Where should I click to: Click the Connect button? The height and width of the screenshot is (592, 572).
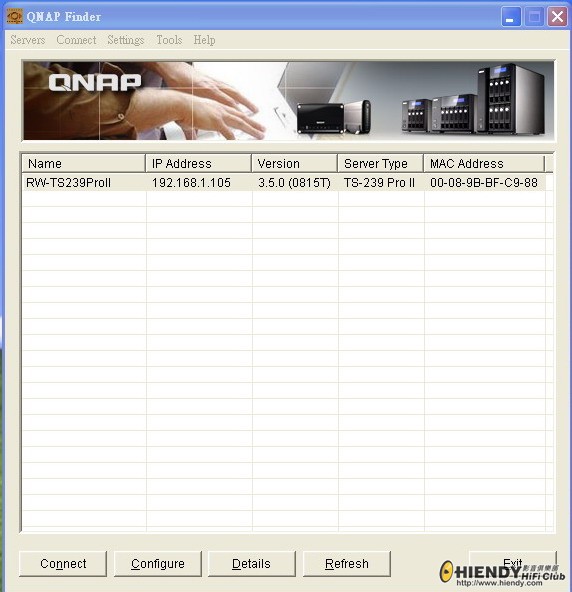pyautogui.click(x=63, y=564)
